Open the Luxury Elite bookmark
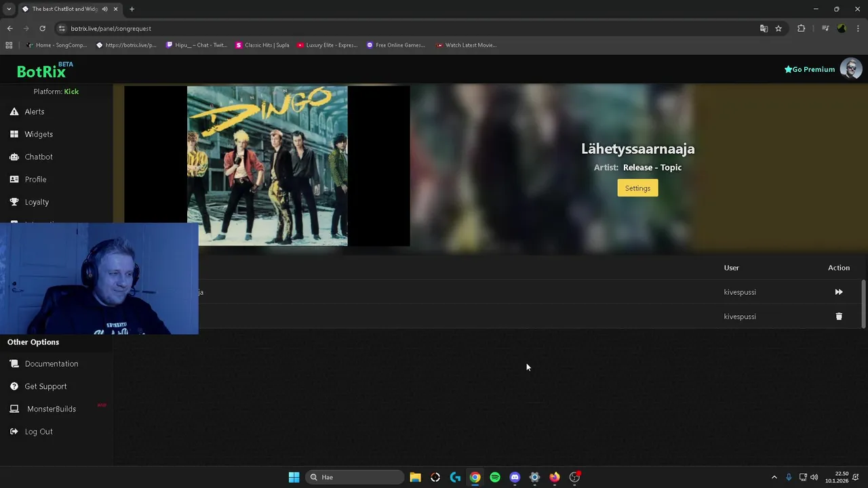868x488 pixels. (328, 45)
